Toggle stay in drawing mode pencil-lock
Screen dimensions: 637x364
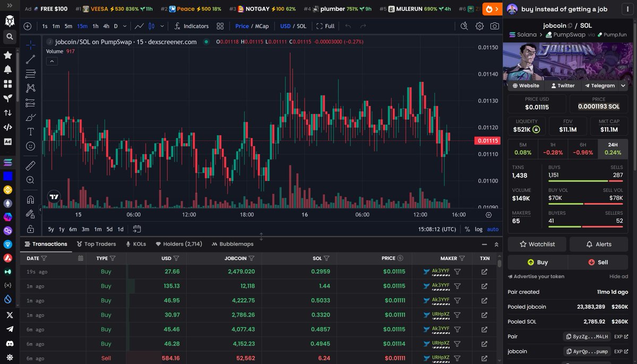click(30, 214)
